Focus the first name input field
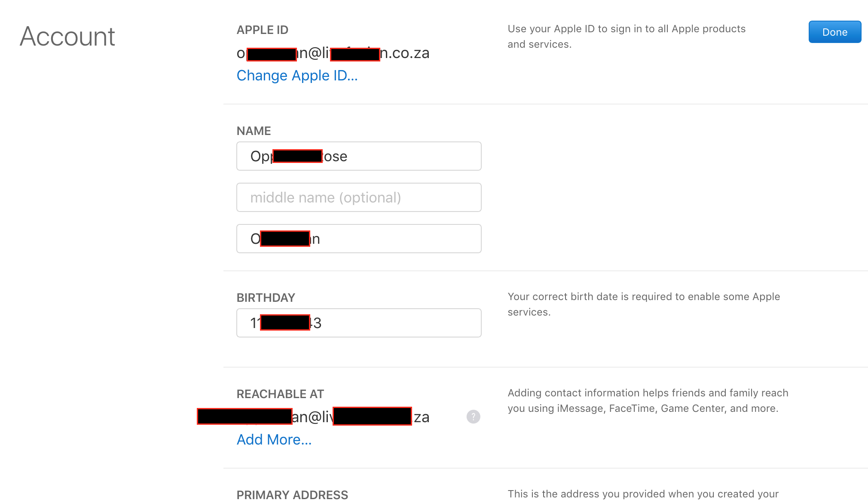868x503 pixels. coord(359,156)
